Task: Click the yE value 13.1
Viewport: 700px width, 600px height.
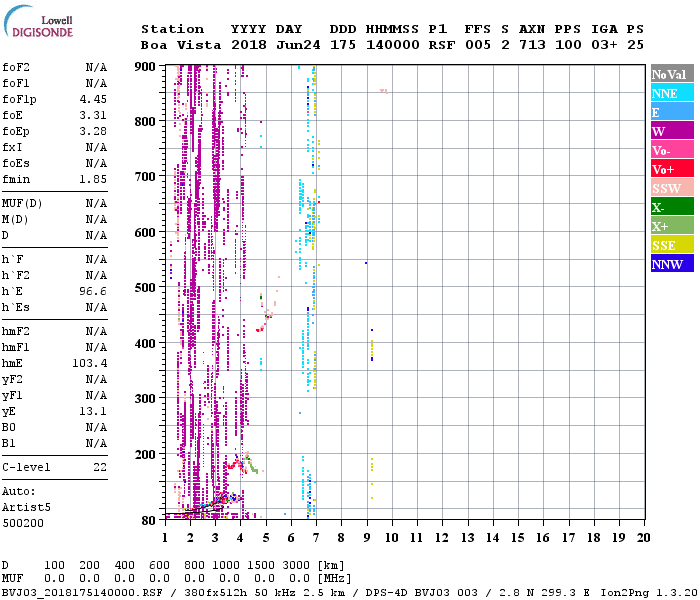Action: [93, 411]
